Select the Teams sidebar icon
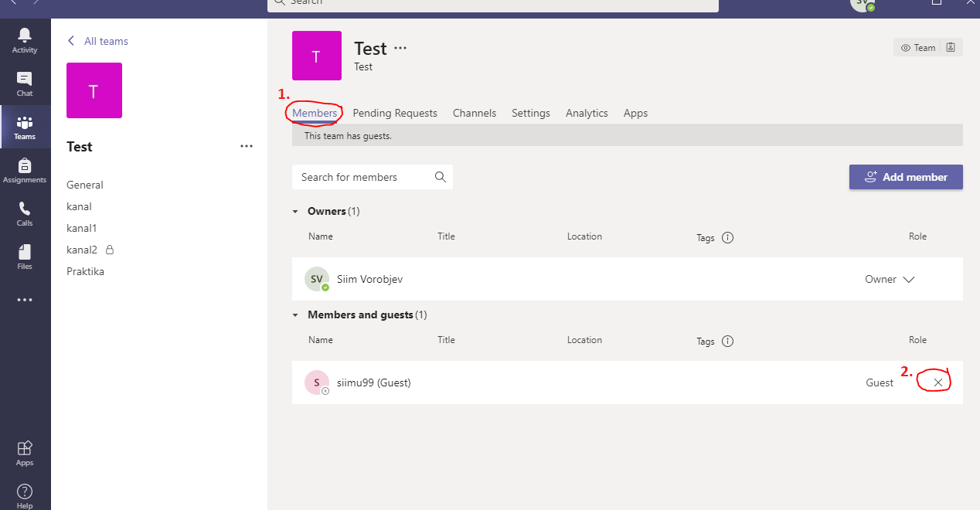980x510 pixels. click(x=25, y=127)
